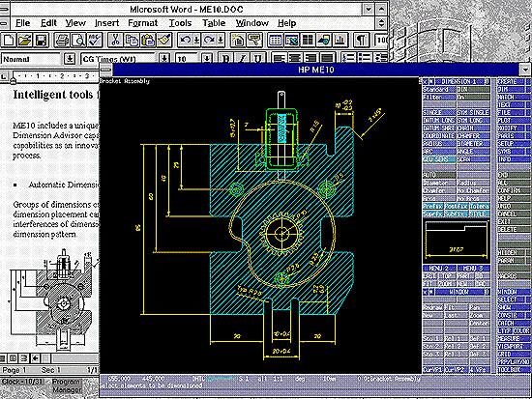This screenshot has height=399, width=532.
Task: Click the Save floppy disk icon
Action: pos(42,41)
